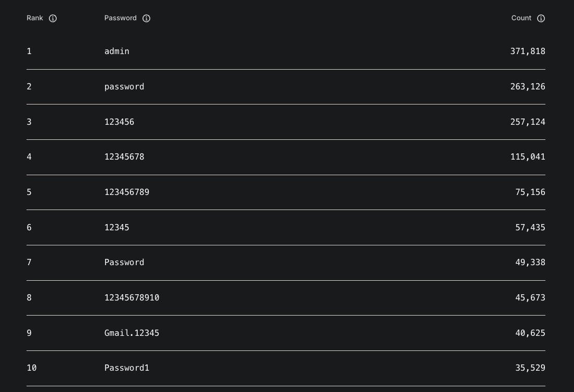
Task: Click the Rank column header
Action: coord(35,18)
